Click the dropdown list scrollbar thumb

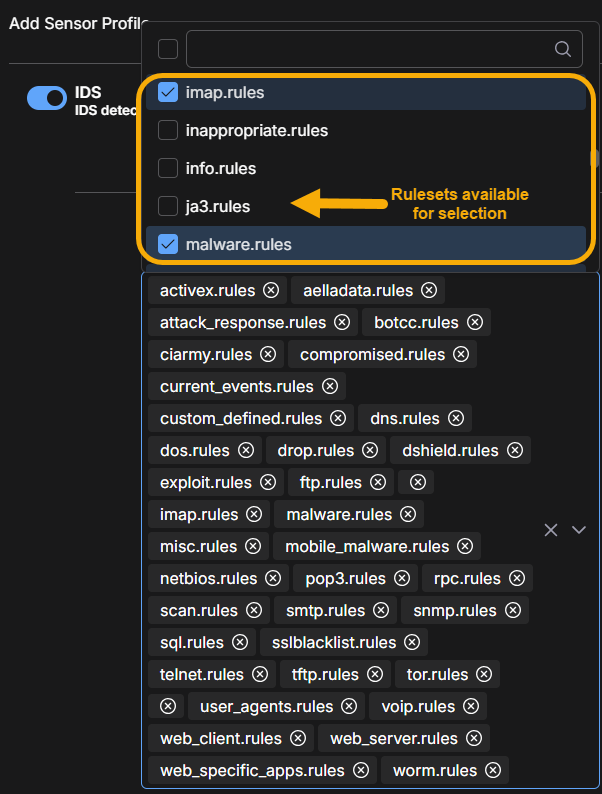coord(594,157)
